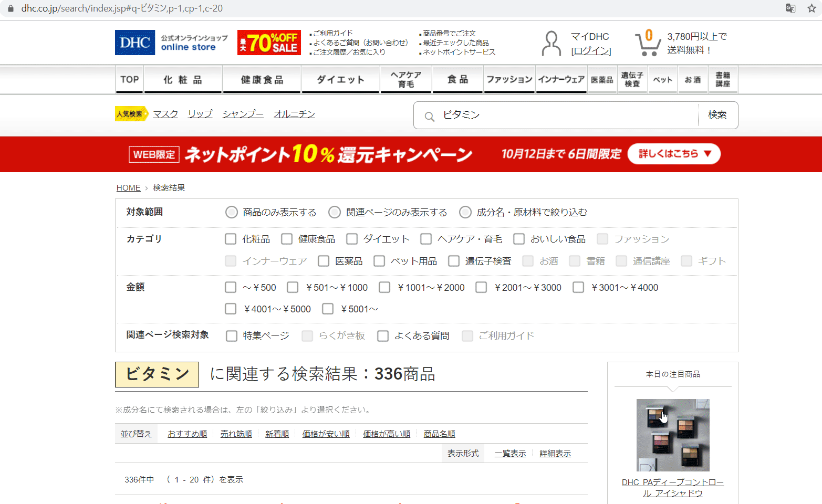This screenshot has height=504, width=822.
Task: Go to HOME breadcrumb link
Action: pos(128,187)
